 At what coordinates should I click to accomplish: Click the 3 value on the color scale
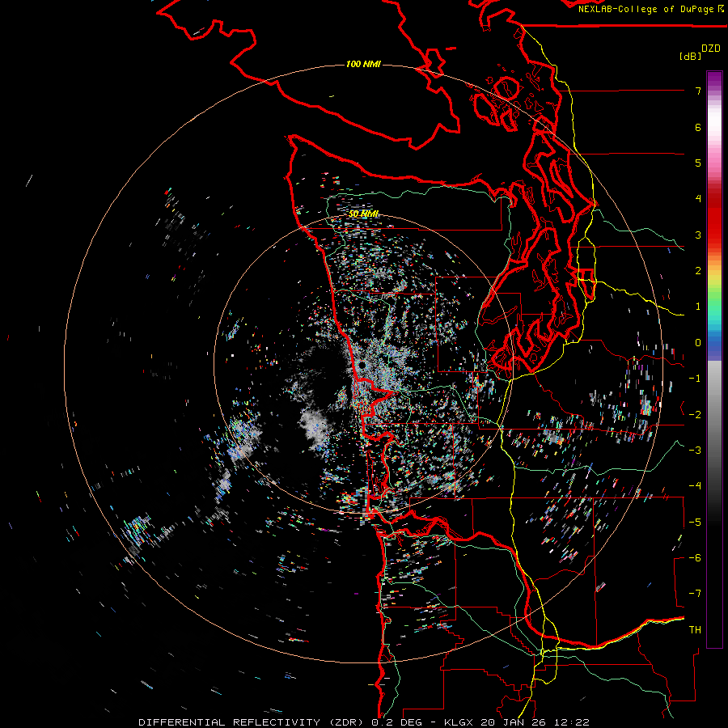tap(698, 235)
